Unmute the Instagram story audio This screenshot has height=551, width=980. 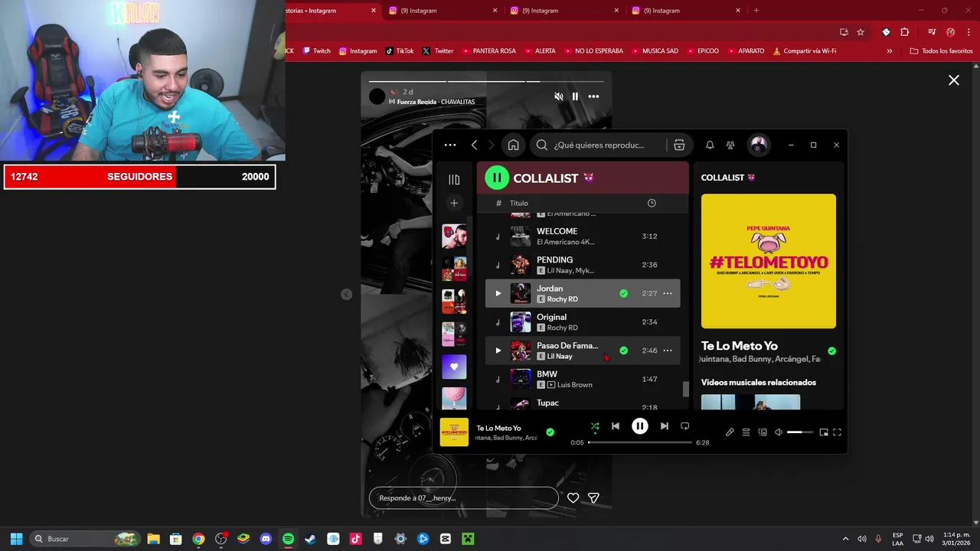pos(558,96)
